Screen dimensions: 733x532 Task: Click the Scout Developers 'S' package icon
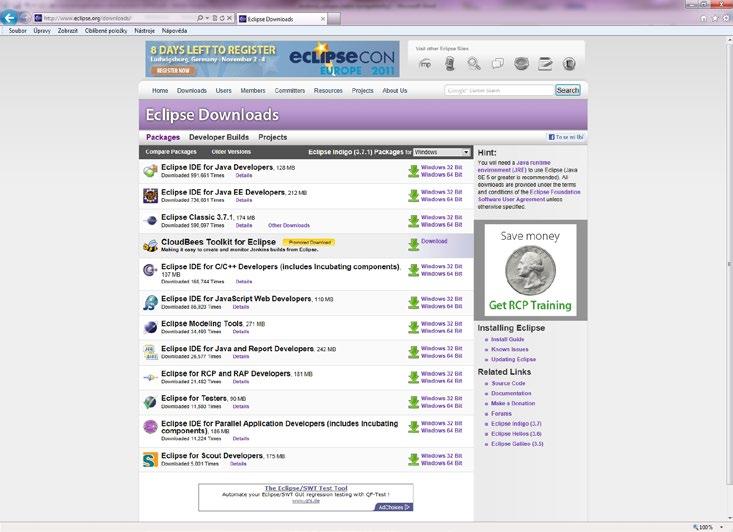tap(150, 460)
